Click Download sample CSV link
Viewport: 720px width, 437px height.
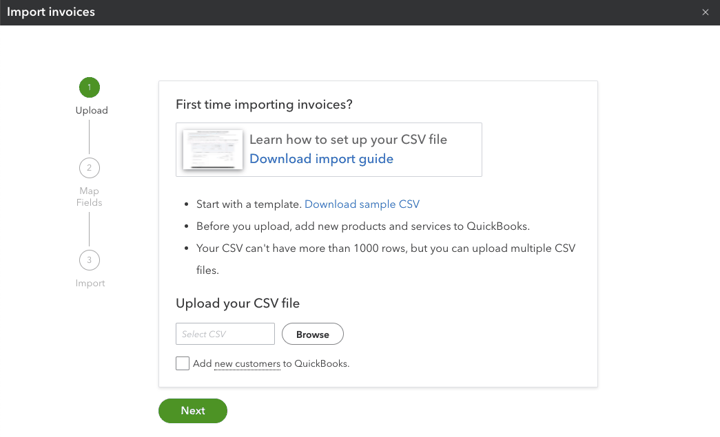tap(362, 204)
